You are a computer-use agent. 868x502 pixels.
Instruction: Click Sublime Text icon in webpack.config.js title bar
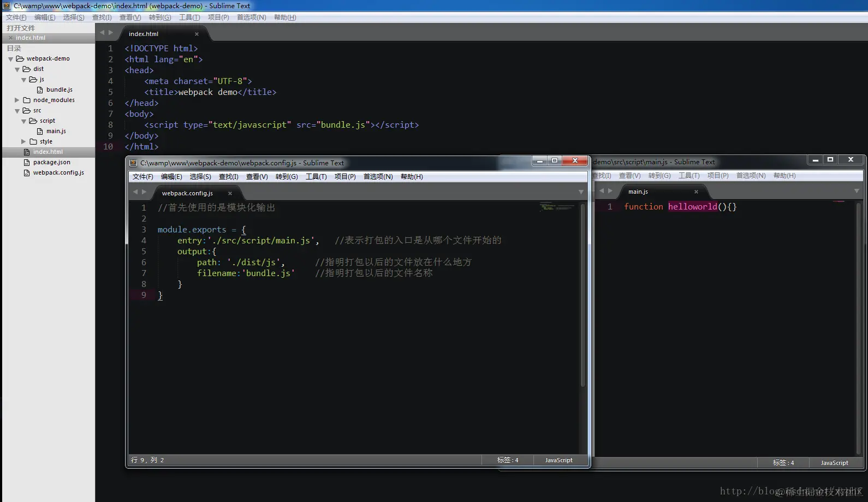coord(133,163)
